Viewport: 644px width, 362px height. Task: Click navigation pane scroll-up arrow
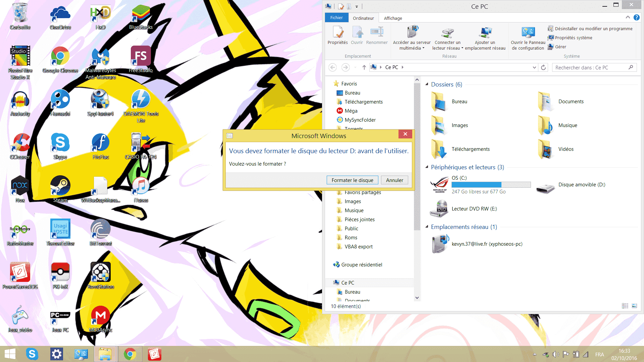417,80
